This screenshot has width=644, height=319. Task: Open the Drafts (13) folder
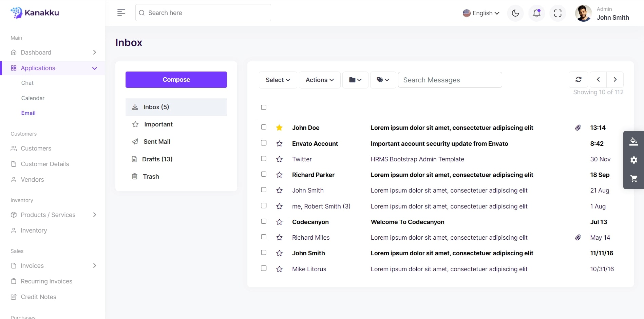[x=157, y=159]
